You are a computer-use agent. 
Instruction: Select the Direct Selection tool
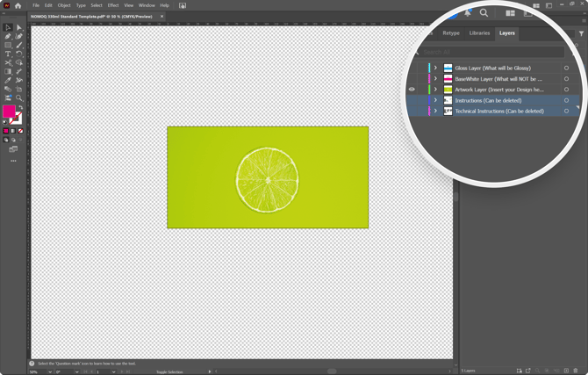tap(19, 27)
